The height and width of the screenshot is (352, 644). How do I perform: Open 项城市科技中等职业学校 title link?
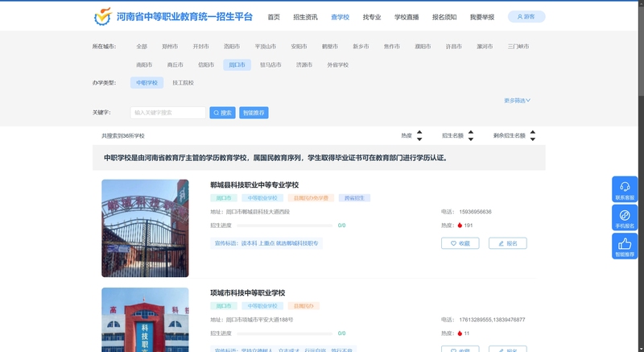point(247,293)
